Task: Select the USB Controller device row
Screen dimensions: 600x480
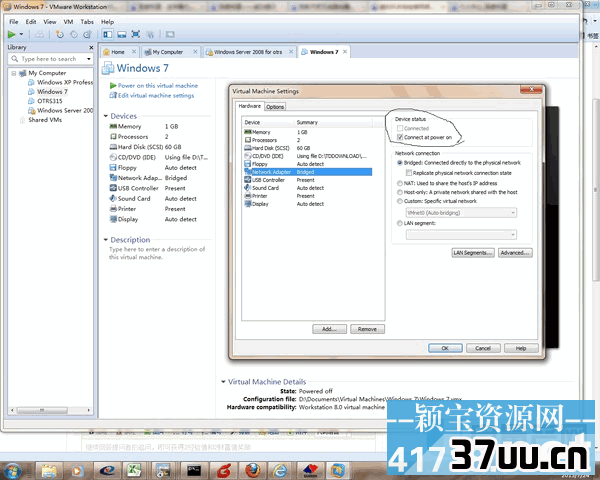Action: pos(308,180)
